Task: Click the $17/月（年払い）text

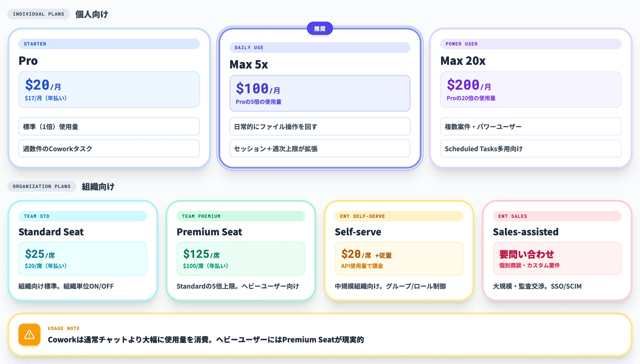Action: pyautogui.click(x=46, y=98)
